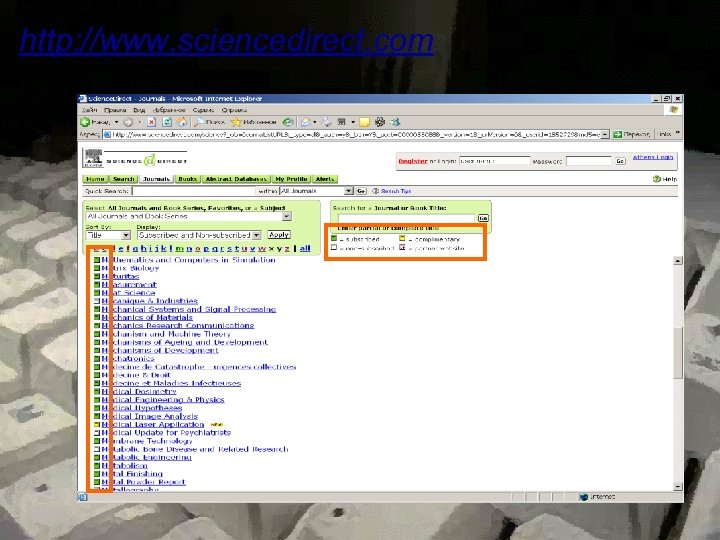
Task: Open Mechanical Systems and Signal Processing journal
Action: click(189, 309)
